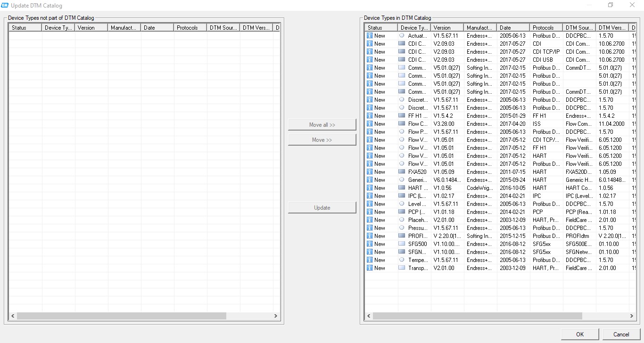Click the left table's horizontal scrollbar right arrow

tap(276, 316)
